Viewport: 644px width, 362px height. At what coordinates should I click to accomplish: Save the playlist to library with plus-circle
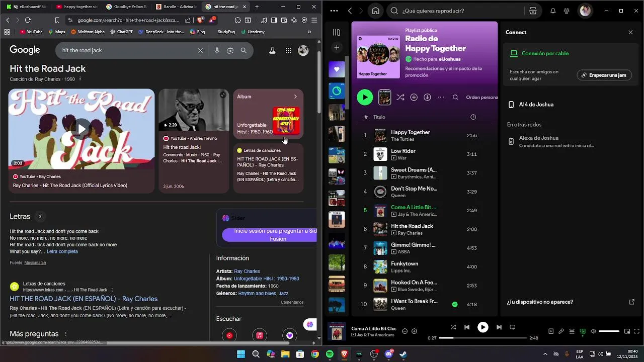point(414,97)
